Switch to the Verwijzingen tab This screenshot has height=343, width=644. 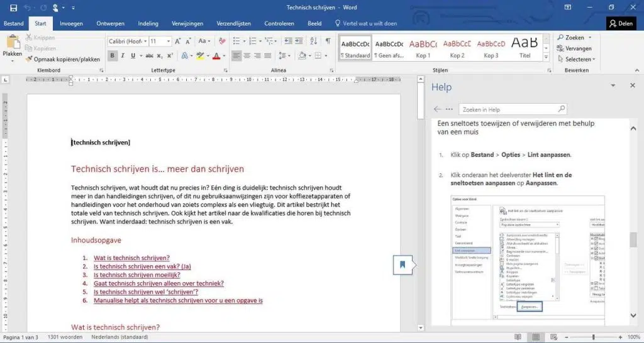187,23
